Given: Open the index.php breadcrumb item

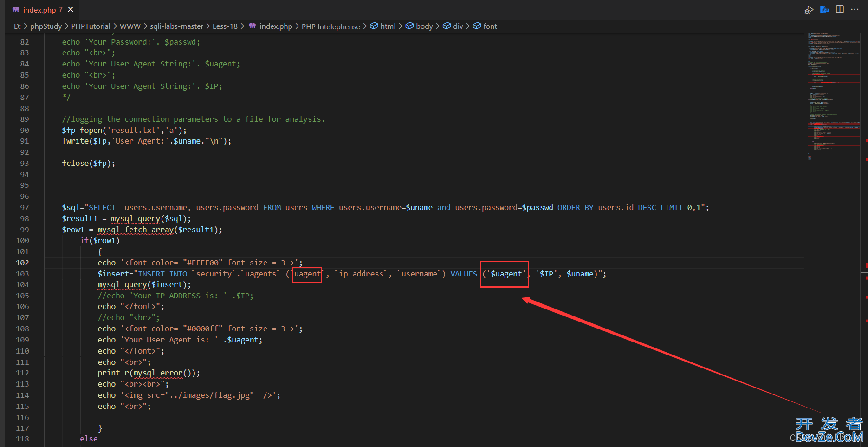Looking at the screenshot, I should [276, 26].
